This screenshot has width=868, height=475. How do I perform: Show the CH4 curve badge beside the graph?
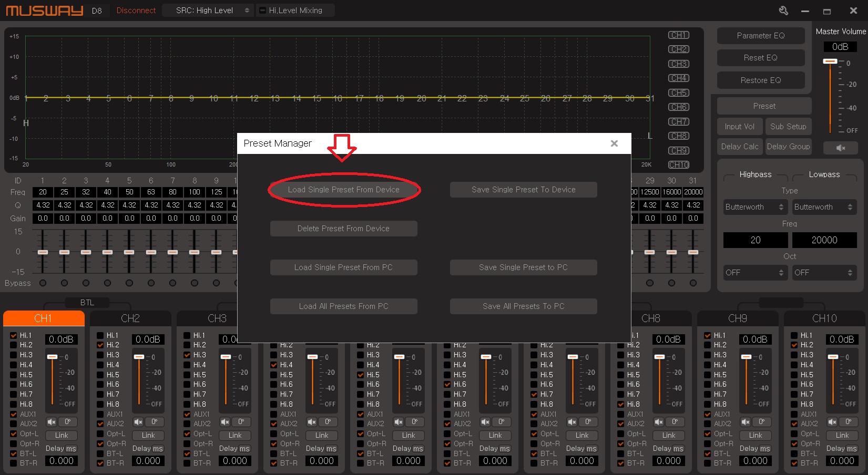tap(679, 78)
